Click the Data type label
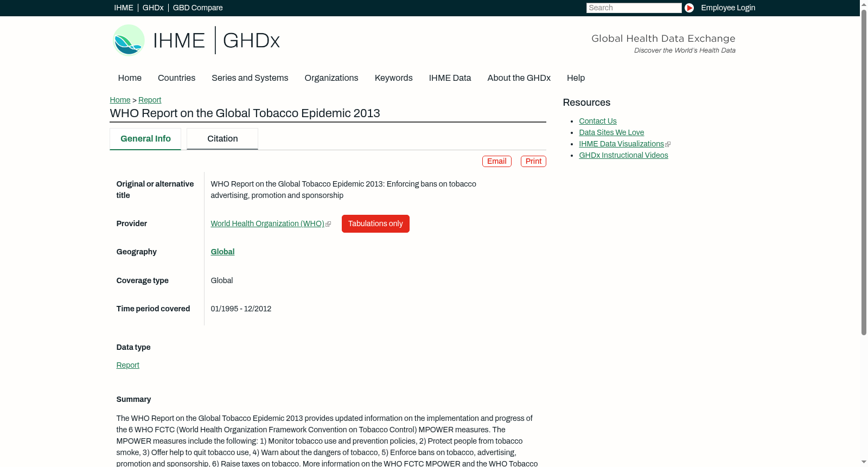Image resolution: width=868 pixels, height=467 pixels. [133, 347]
